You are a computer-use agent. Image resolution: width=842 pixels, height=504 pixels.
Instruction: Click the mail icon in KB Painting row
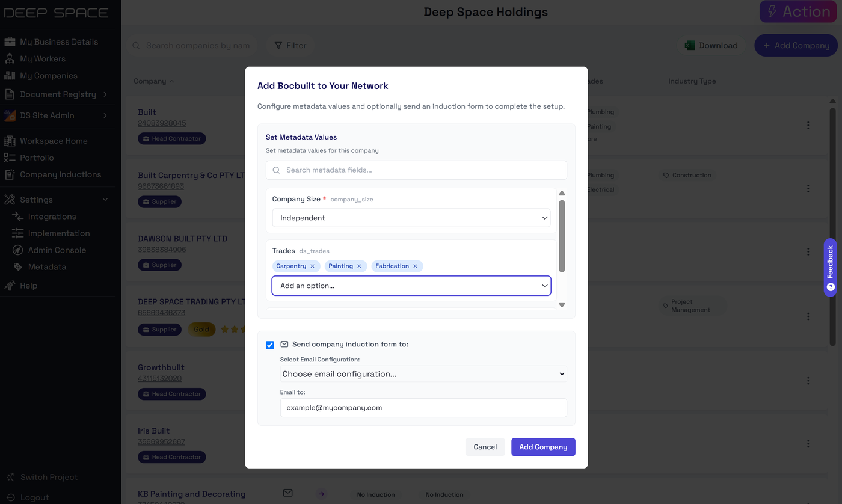click(x=288, y=493)
